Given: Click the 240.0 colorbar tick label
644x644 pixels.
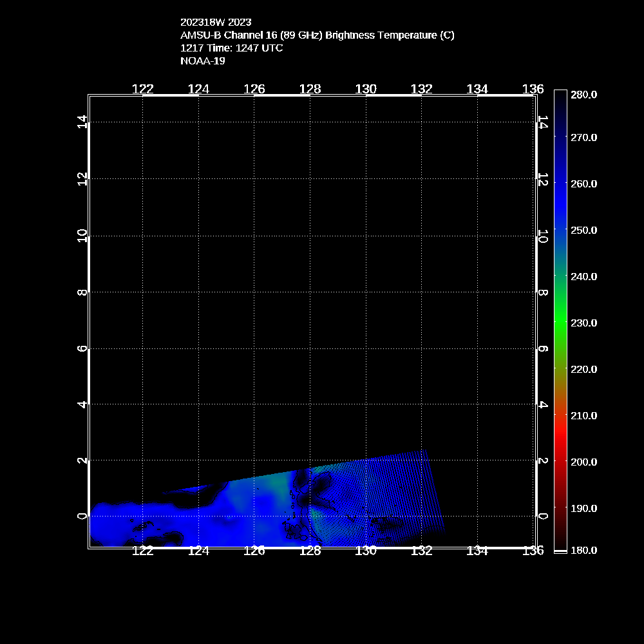Looking at the screenshot, I should (x=584, y=276).
